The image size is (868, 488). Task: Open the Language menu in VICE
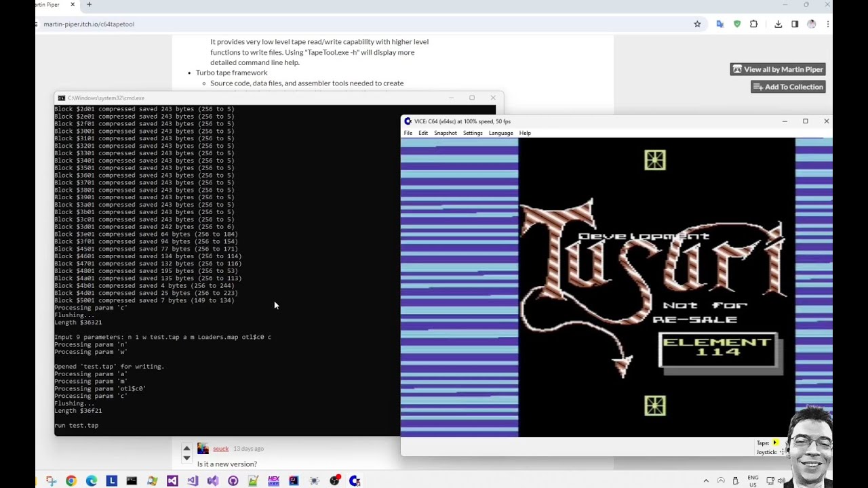[501, 133]
